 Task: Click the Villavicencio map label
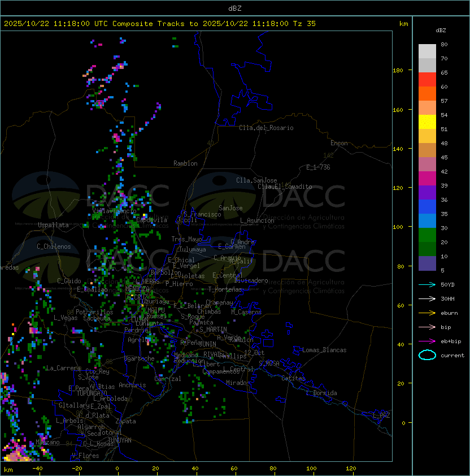[114, 211]
